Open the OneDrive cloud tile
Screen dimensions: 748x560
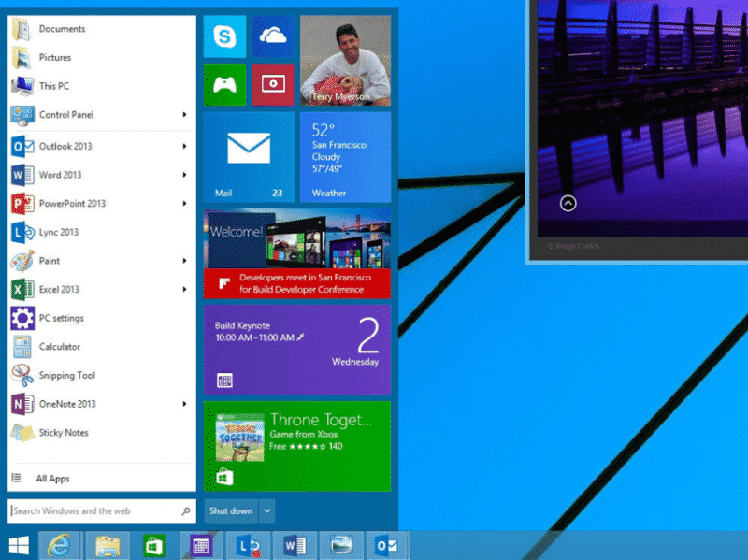point(273,36)
